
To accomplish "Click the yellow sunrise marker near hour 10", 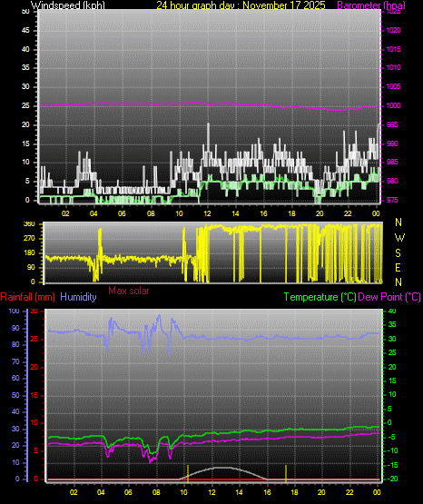I will 188,473.
